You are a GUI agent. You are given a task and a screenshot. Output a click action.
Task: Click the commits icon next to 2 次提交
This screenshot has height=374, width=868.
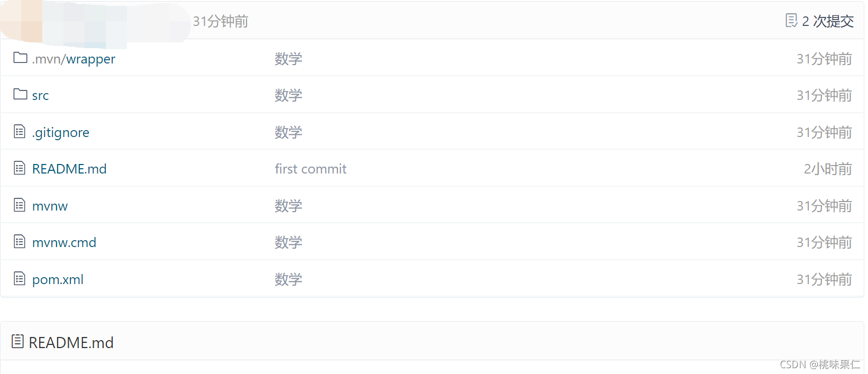coord(791,21)
